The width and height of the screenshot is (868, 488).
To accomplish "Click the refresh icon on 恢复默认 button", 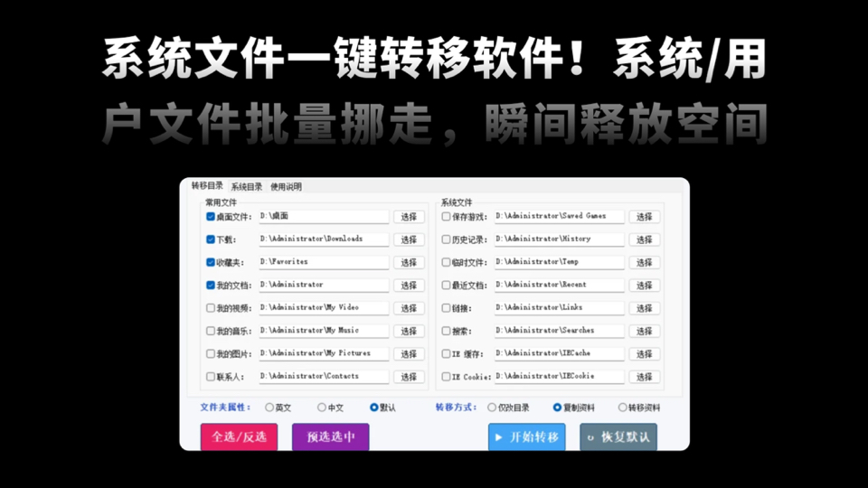I will click(x=590, y=437).
